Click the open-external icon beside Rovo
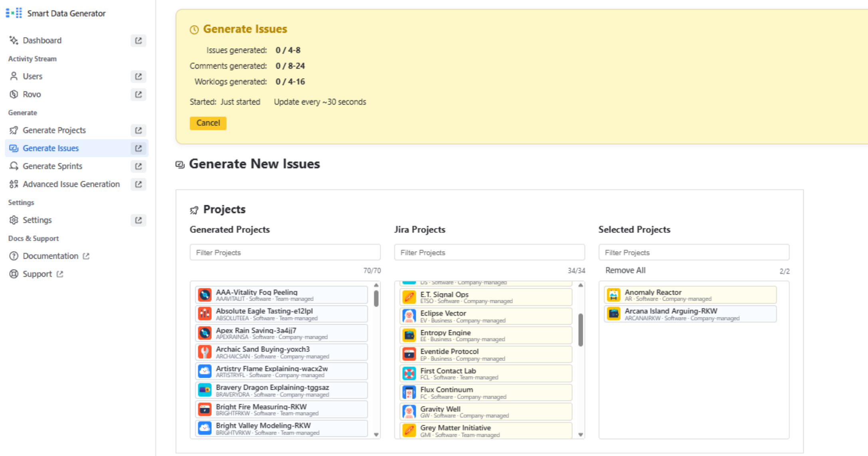 (x=138, y=95)
